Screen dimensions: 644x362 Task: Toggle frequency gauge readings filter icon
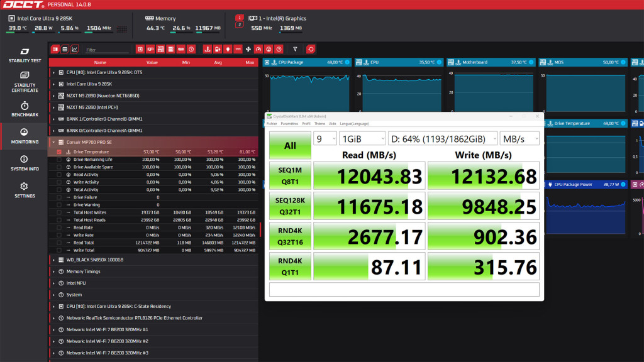(258, 49)
